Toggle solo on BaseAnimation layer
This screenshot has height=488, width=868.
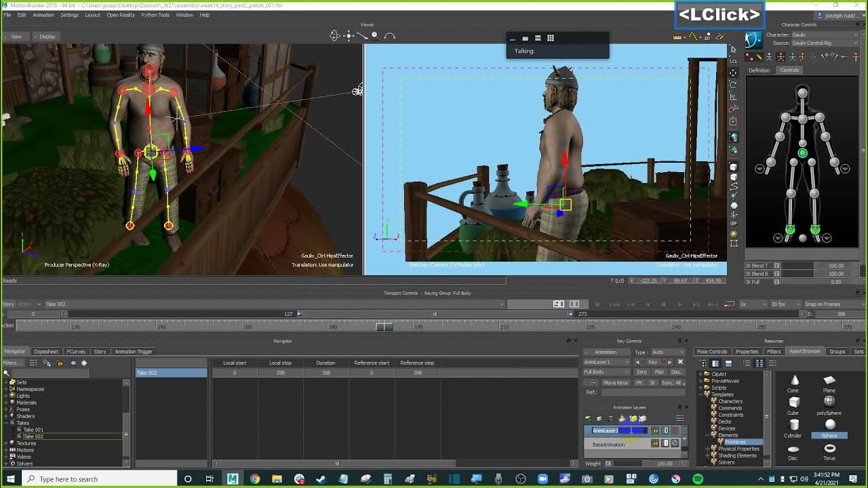click(666, 443)
